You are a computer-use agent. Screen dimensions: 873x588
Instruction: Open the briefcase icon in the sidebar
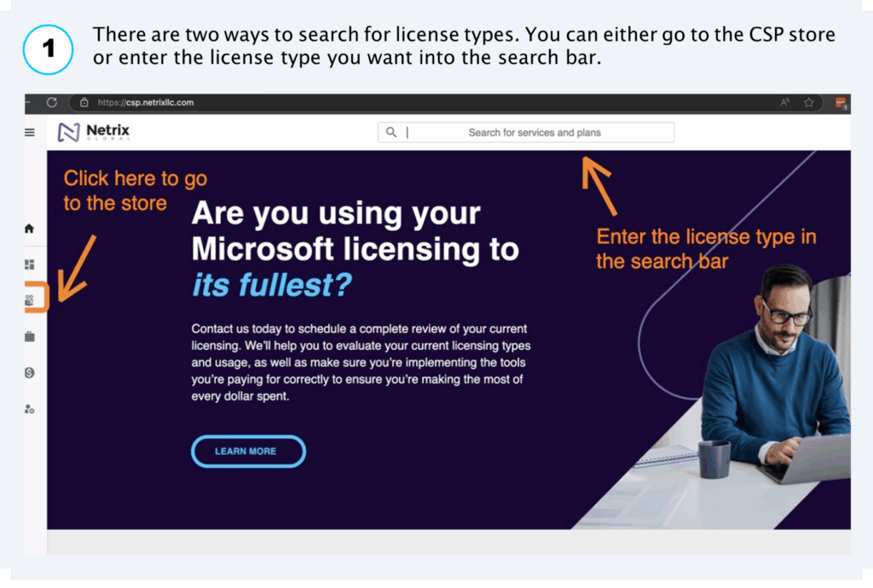(x=30, y=337)
